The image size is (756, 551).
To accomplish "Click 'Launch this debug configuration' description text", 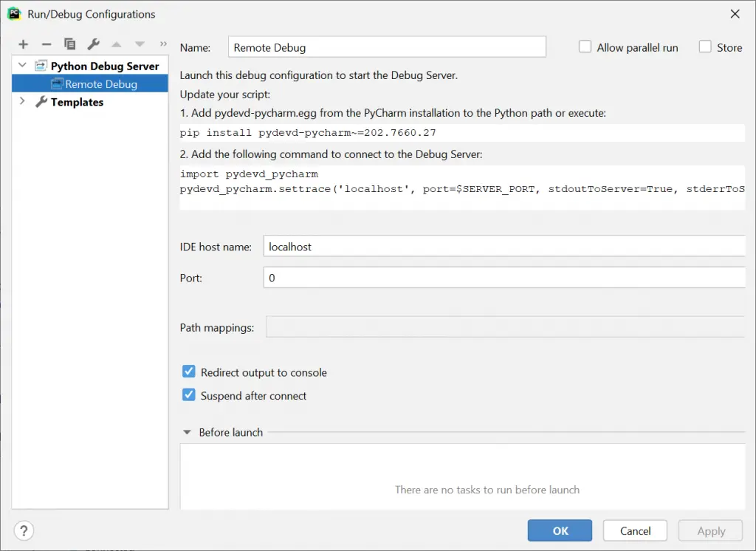I will pos(319,75).
